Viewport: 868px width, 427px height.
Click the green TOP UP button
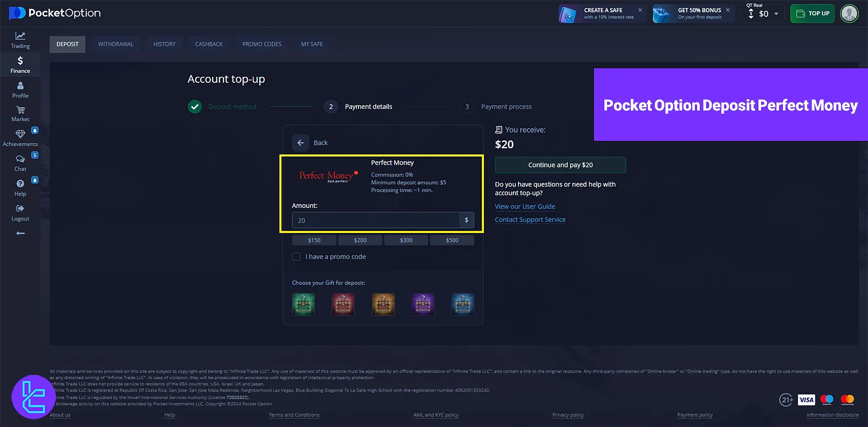(x=812, y=14)
